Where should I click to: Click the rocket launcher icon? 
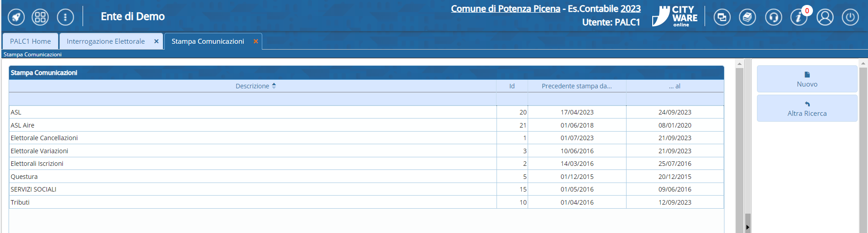click(x=16, y=18)
